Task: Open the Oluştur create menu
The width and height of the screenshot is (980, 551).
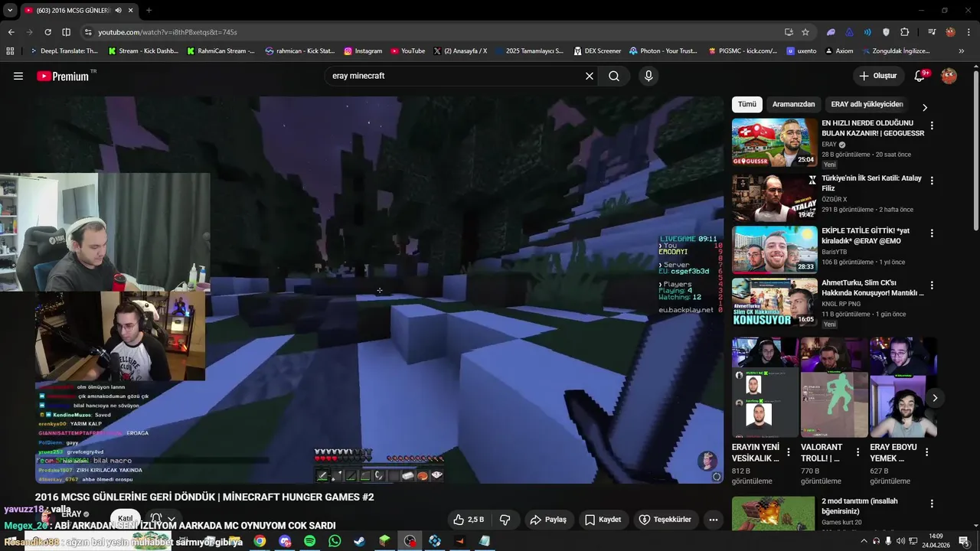Action: (x=877, y=76)
